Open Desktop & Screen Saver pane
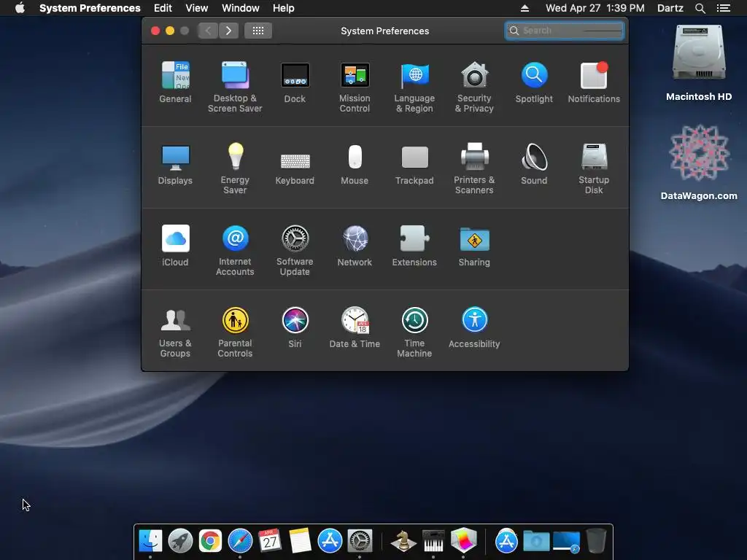 pyautogui.click(x=235, y=87)
